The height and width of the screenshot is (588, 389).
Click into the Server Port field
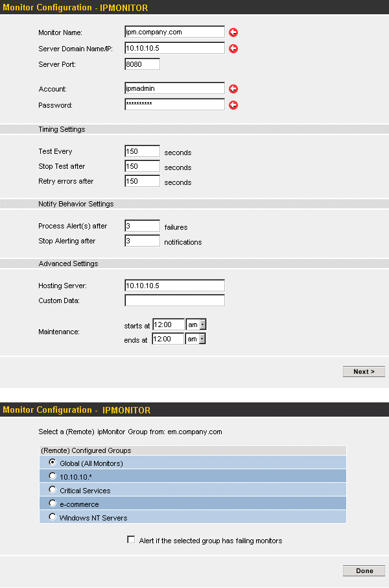click(x=143, y=64)
